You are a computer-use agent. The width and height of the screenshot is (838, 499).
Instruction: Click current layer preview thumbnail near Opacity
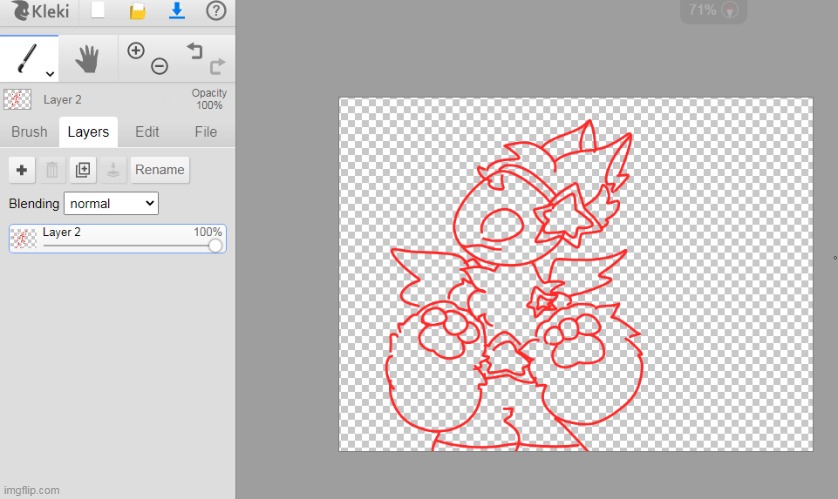pyautogui.click(x=17, y=99)
